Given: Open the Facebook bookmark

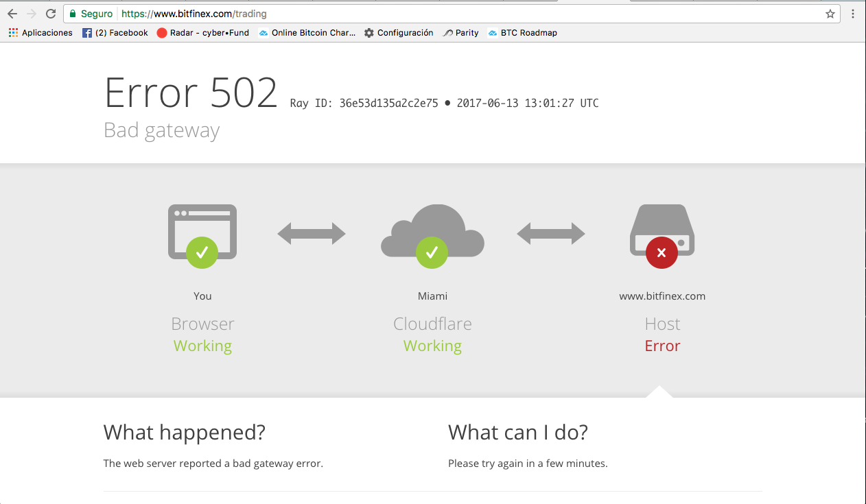Looking at the screenshot, I should (115, 33).
